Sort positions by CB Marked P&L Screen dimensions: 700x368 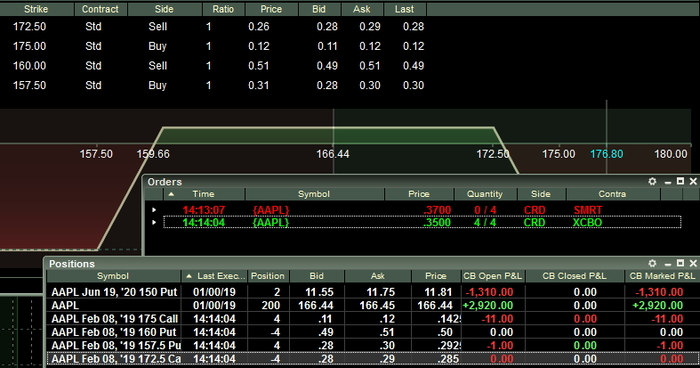click(662, 276)
